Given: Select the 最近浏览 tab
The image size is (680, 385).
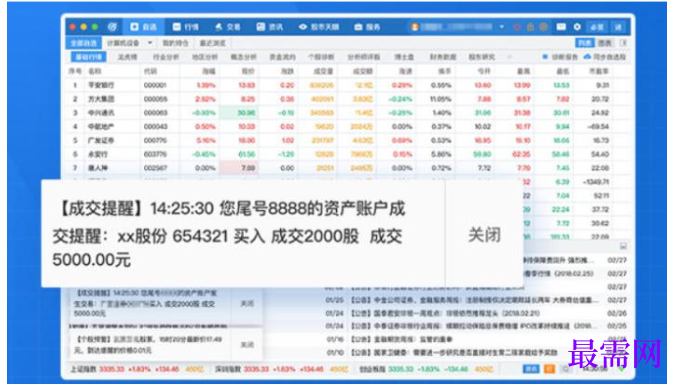Looking at the screenshot, I should coord(212,43).
